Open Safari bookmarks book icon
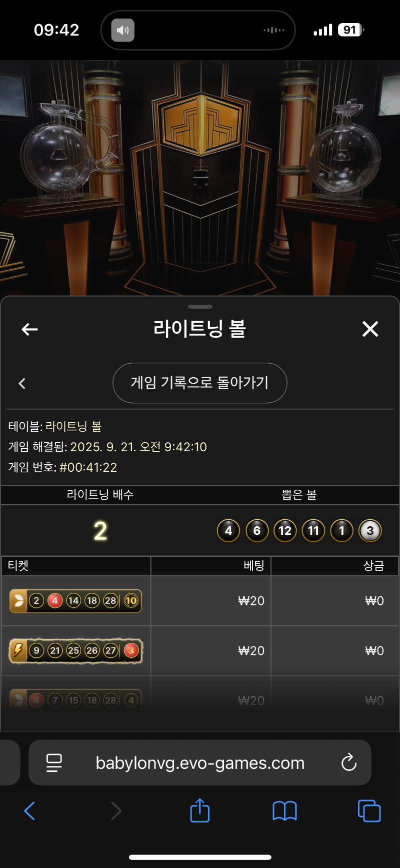The width and height of the screenshot is (400, 868). (x=284, y=811)
